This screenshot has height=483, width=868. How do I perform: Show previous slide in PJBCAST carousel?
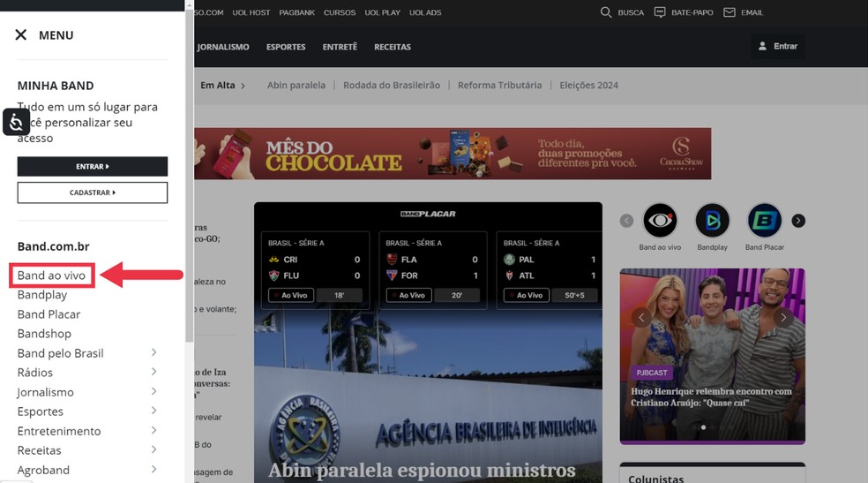pyautogui.click(x=641, y=317)
